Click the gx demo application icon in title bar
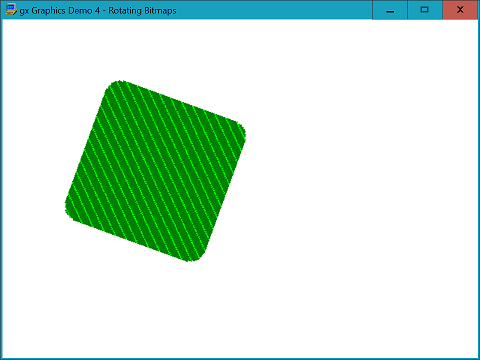The width and height of the screenshot is (480, 360). 11,10
